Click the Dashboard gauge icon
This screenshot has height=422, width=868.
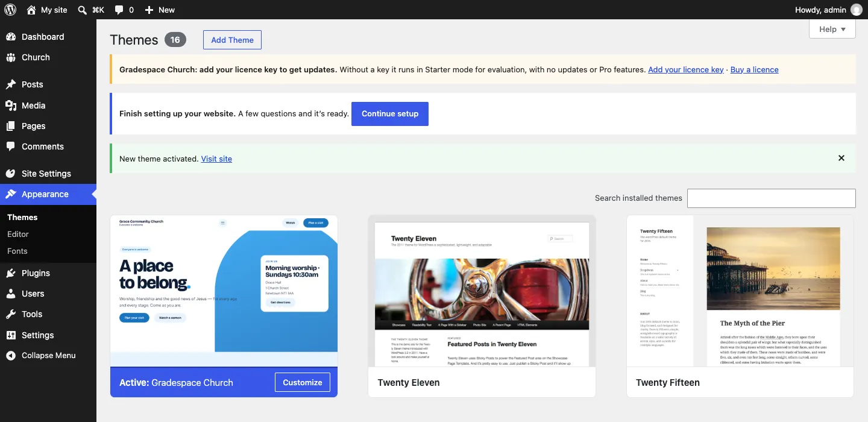(x=11, y=37)
